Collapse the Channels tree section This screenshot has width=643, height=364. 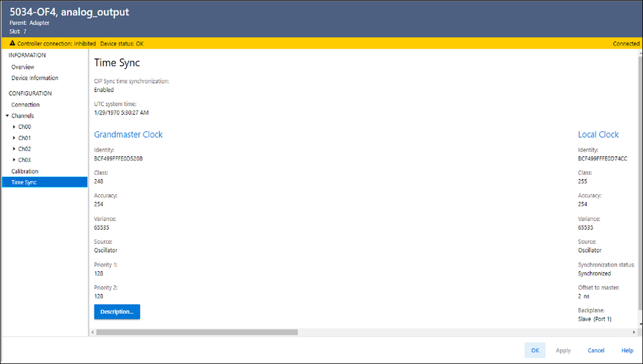(x=7, y=116)
